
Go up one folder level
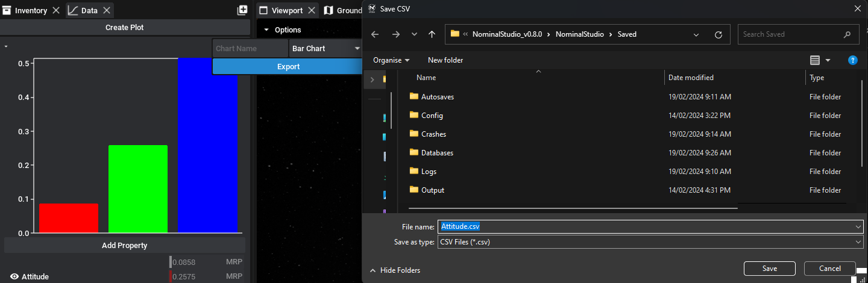point(432,34)
